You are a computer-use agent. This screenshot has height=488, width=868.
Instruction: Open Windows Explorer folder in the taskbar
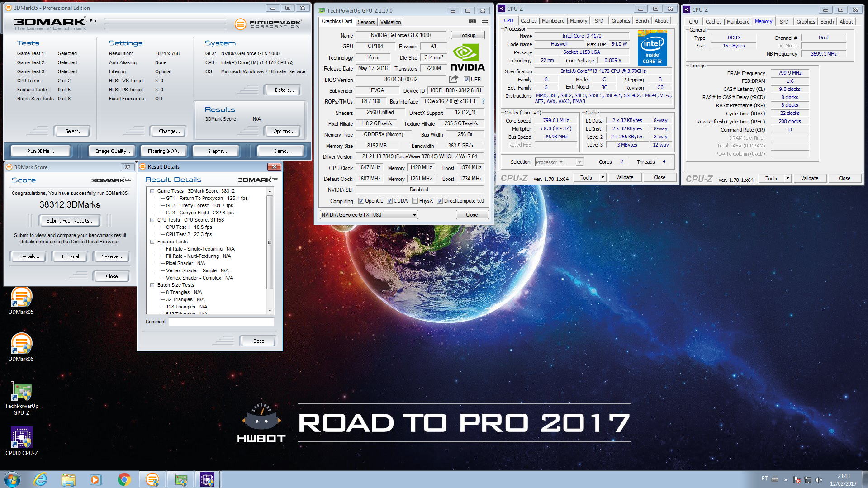point(68,479)
